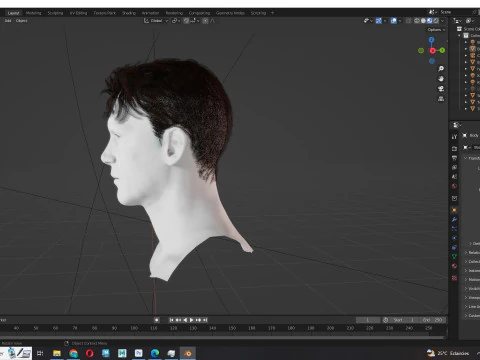Switch to solid viewport shading
The height and width of the screenshot is (360, 480).
click(423, 21)
